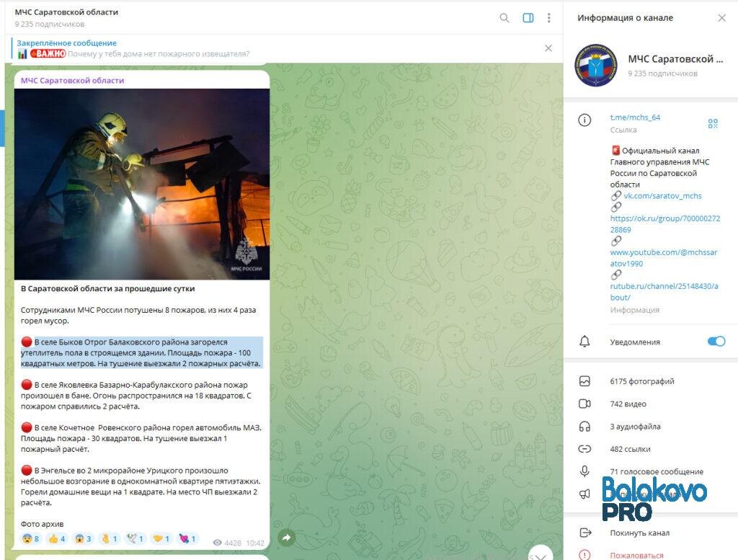Click the channel avatar in info panel
The height and width of the screenshot is (560, 738).
click(x=595, y=66)
